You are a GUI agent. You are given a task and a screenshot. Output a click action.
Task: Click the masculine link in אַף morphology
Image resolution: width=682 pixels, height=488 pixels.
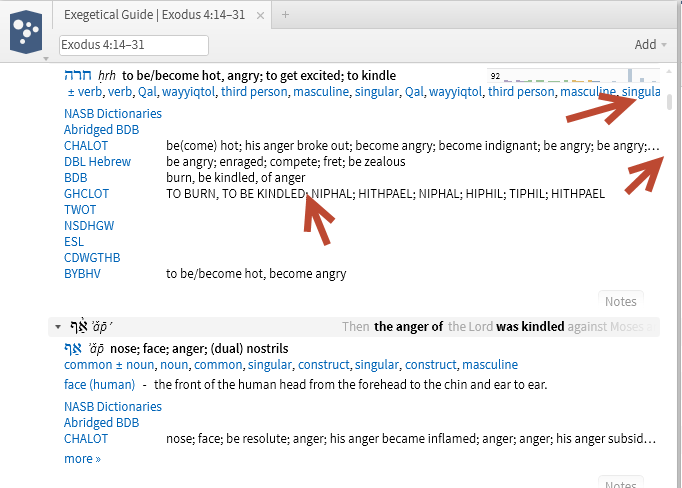coord(490,364)
